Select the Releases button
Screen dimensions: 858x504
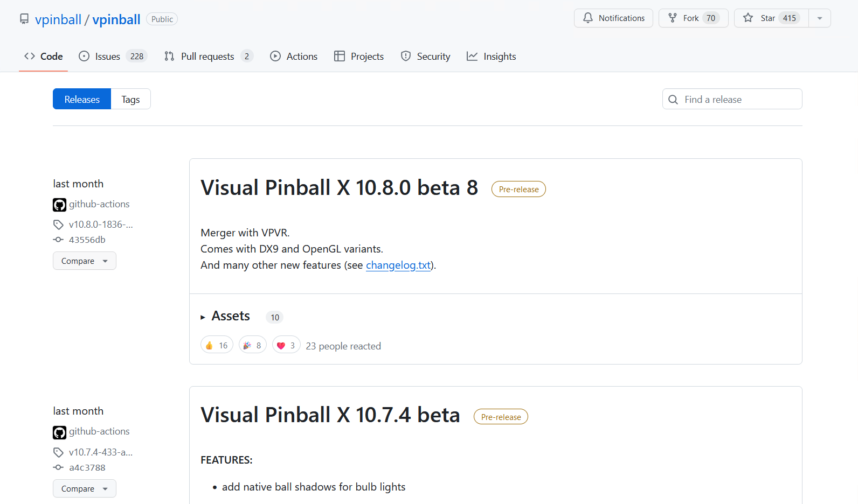coord(82,99)
